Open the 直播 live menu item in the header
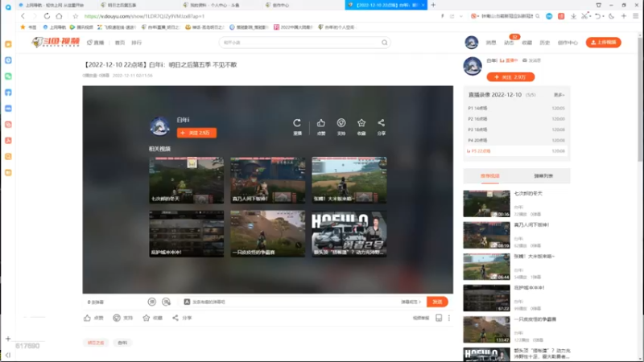644x362 pixels. (96, 43)
